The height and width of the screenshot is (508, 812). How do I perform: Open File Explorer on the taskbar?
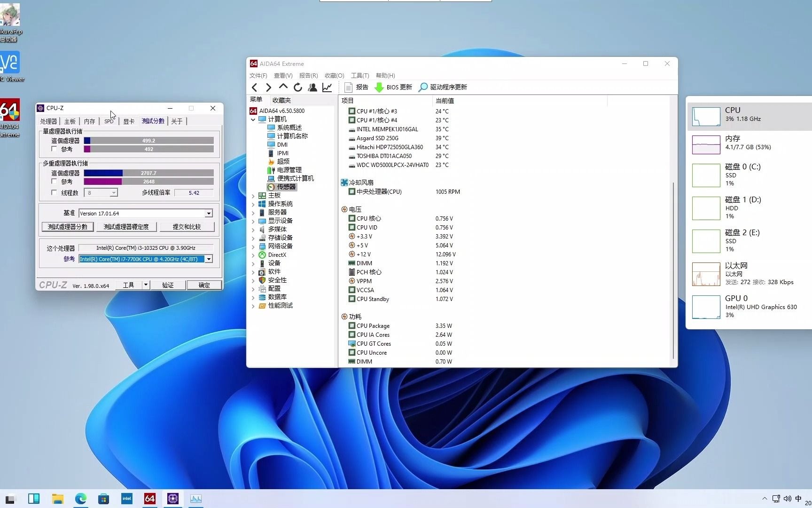[58, 499]
